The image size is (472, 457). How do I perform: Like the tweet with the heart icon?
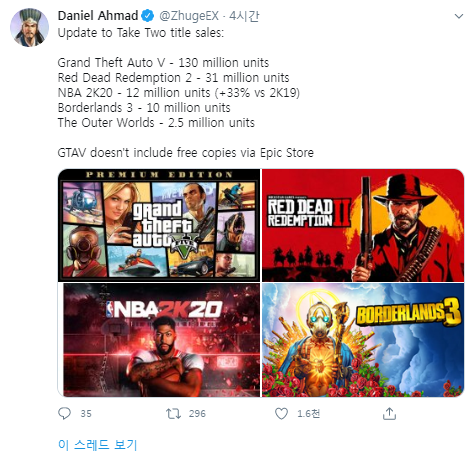click(x=281, y=414)
